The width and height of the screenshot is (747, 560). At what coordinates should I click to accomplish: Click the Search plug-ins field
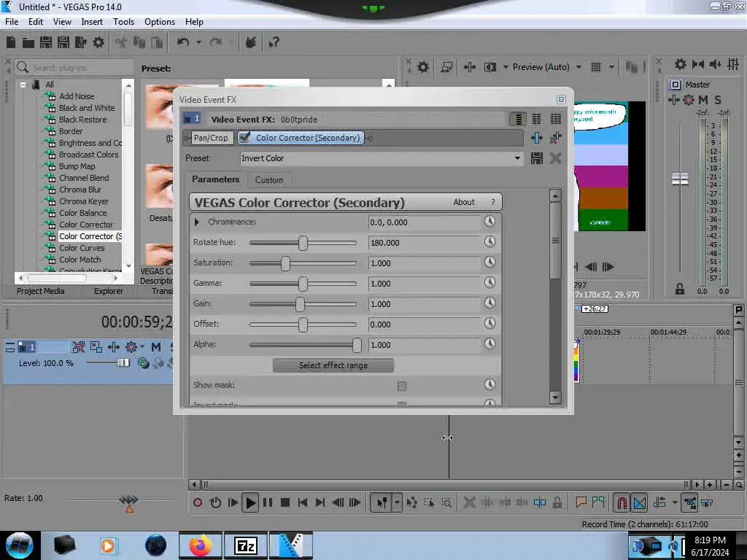tap(74, 68)
